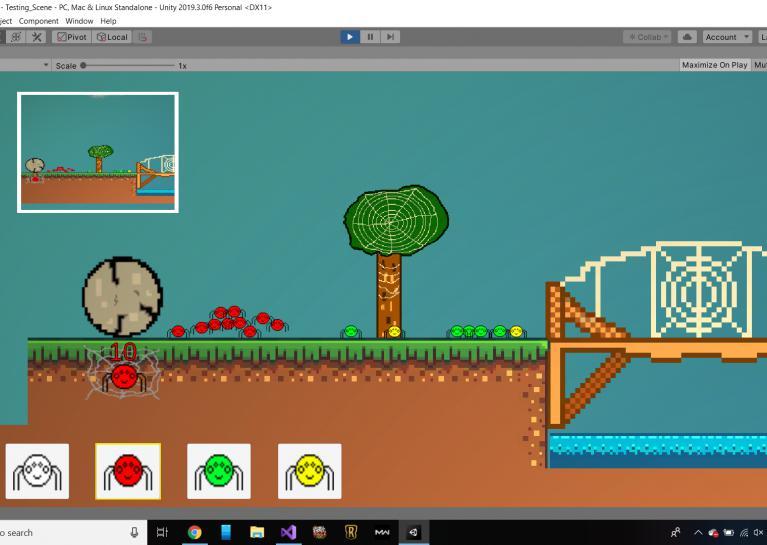This screenshot has height=545, width=767.
Task: Pause the running game
Action: tap(370, 37)
